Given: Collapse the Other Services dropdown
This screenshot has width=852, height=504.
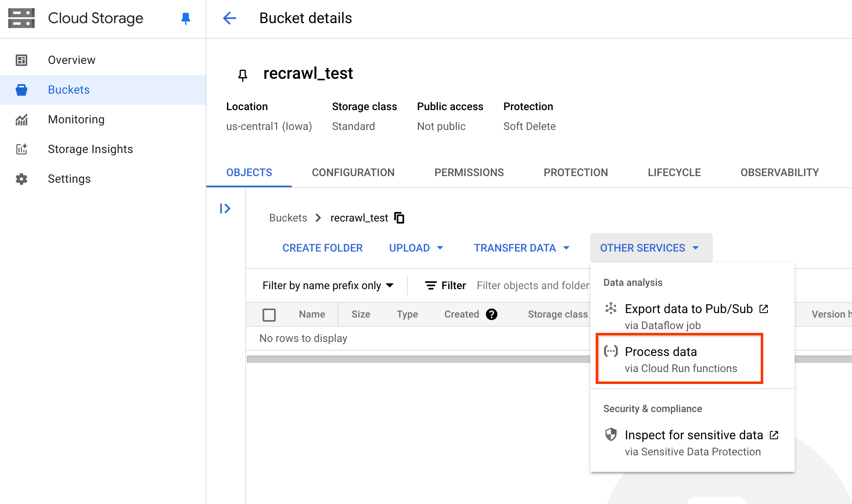Looking at the screenshot, I should coord(651,248).
